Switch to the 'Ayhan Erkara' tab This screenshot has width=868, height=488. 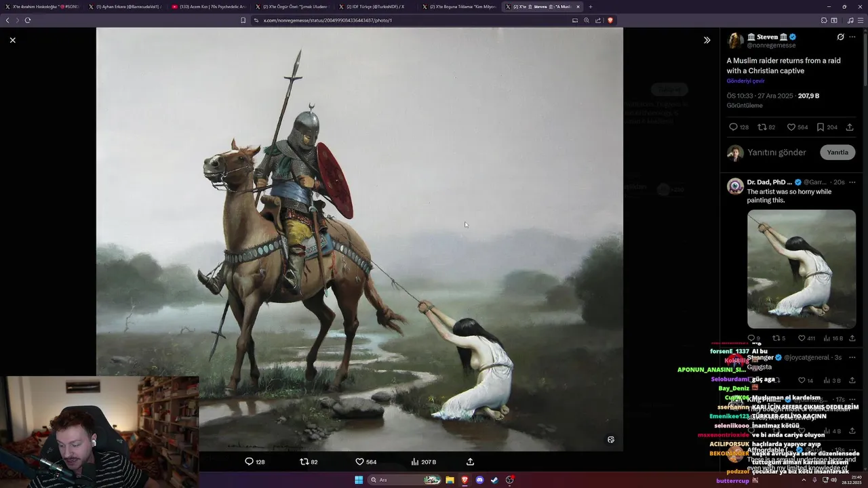(125, 7)
